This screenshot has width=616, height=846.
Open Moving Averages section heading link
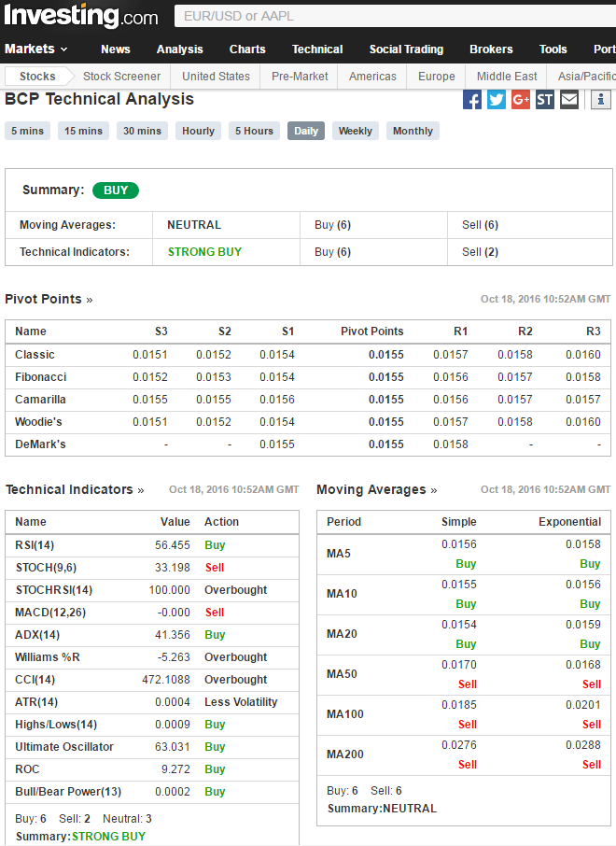pyautogui.click(x=376, y=489)
